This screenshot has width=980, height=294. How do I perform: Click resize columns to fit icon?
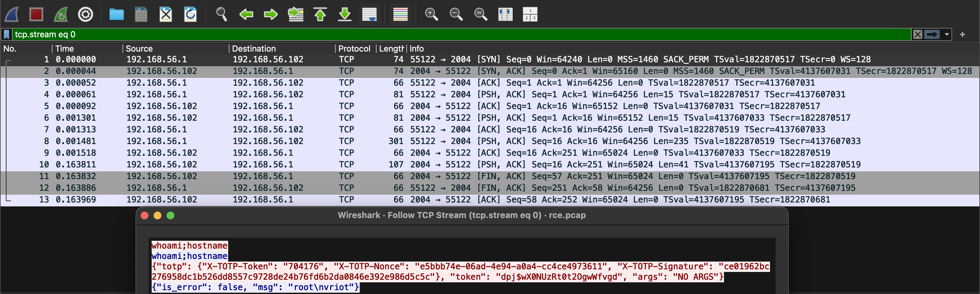pos(506,15)
